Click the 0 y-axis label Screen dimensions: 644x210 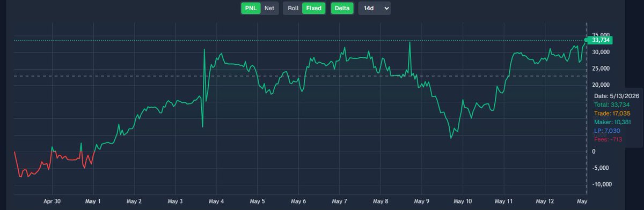point(594,152)
